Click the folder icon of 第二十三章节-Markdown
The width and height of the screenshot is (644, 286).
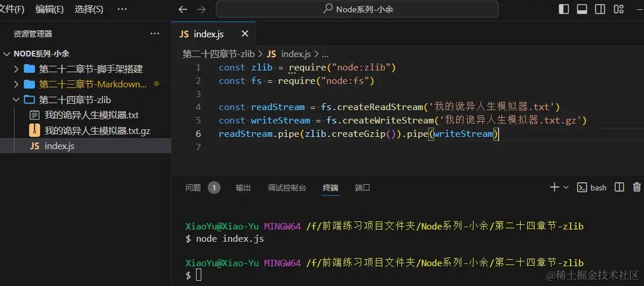coord(29,84)
